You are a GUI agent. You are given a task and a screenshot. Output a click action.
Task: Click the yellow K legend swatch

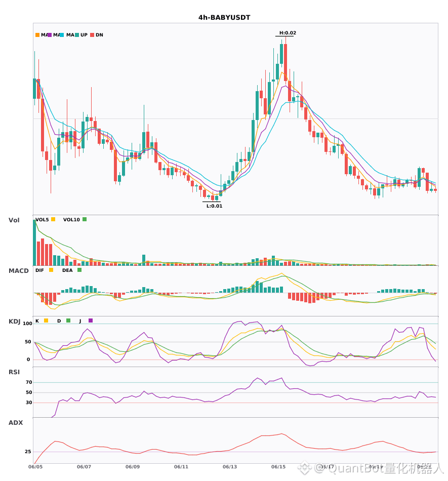[46, 320]
